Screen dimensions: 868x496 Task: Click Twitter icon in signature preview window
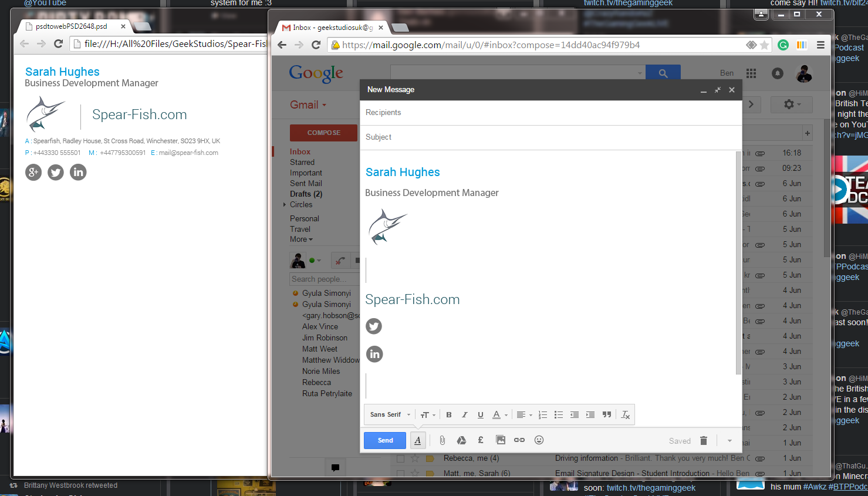click(x=56, y=172)
